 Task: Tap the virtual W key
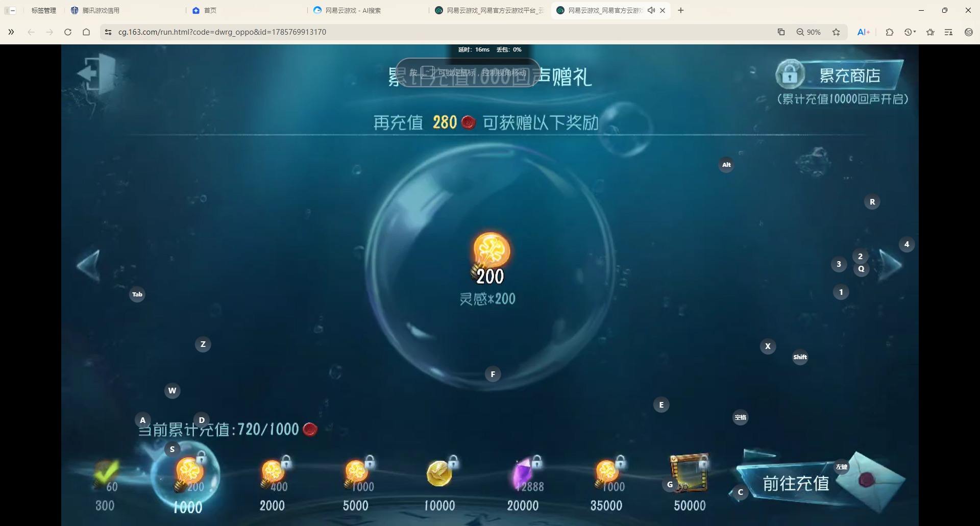[173, 391]
